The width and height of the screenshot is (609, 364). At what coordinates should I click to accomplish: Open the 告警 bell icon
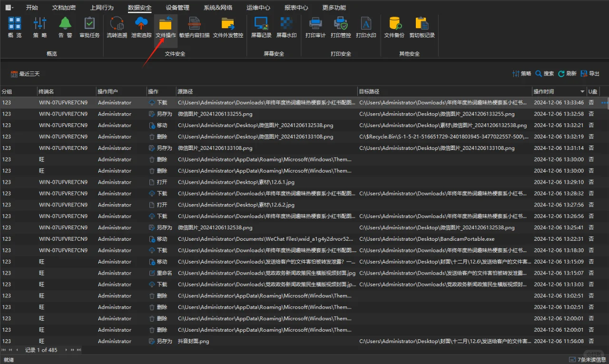pos(65,28)
